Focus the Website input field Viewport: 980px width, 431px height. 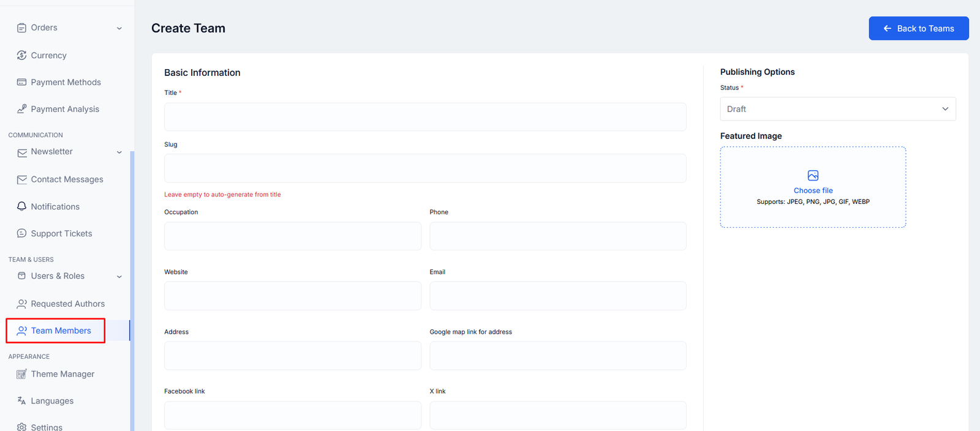pyautogui.click(x=293, y=296)
